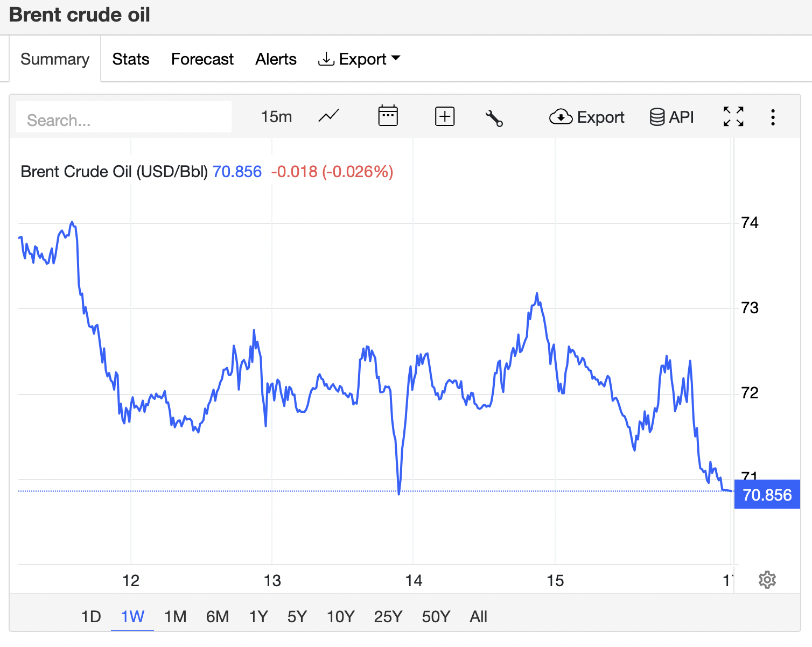Screen dimensions: 812x647
Task: Select the 1D time range
Action: point(91,616)
